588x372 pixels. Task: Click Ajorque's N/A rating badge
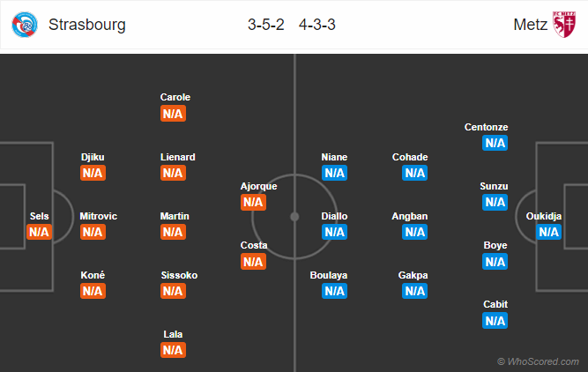pos(253,202)
